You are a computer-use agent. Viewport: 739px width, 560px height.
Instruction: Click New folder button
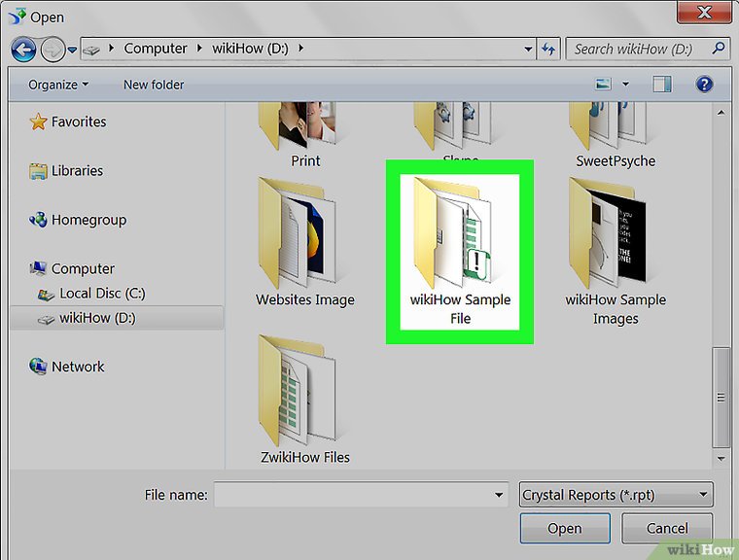154,85
